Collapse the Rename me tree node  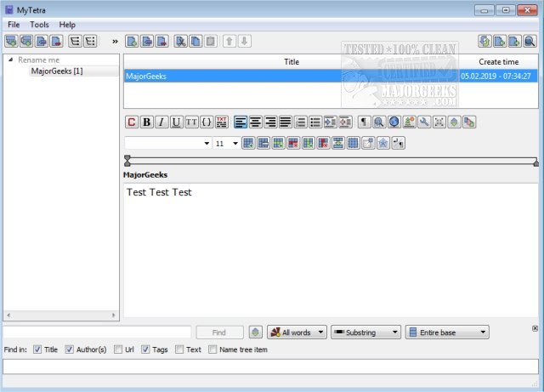[11, 60]
